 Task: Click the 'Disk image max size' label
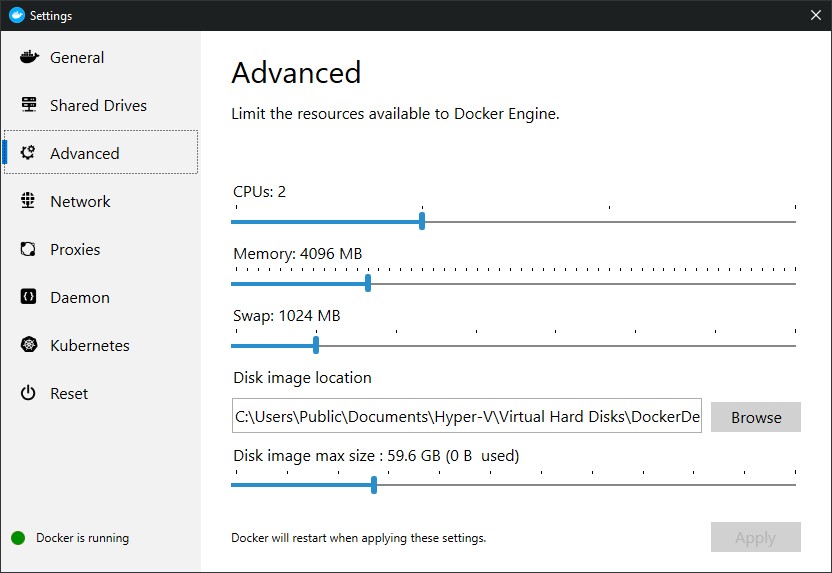click(x=376, y=456)
